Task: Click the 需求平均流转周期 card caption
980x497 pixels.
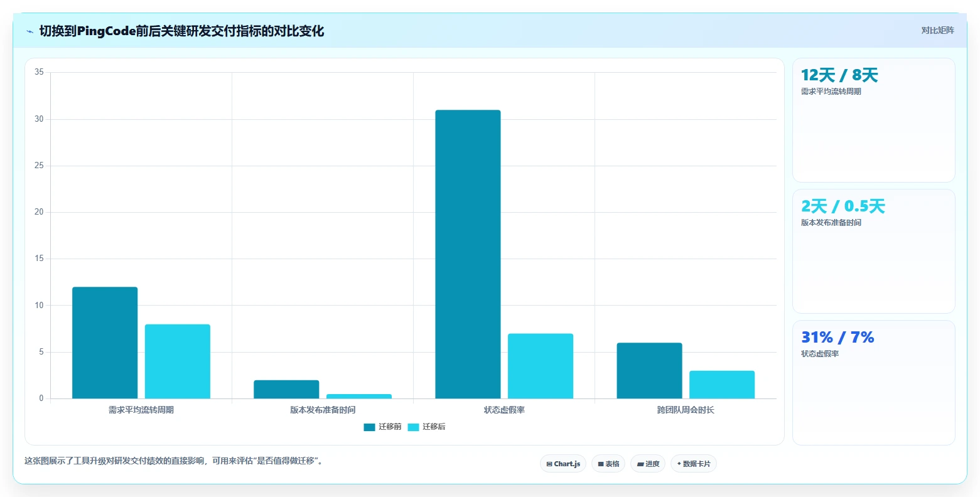Action: point(831,92)
